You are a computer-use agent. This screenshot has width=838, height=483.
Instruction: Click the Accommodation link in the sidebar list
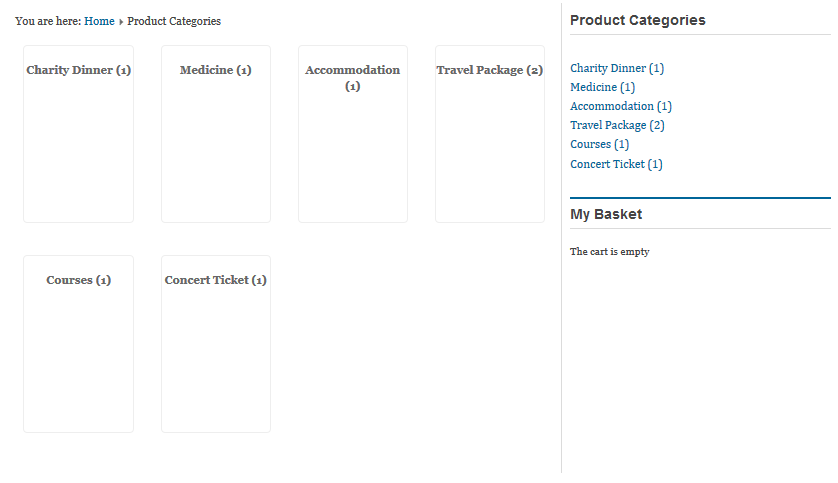[612, 106]
